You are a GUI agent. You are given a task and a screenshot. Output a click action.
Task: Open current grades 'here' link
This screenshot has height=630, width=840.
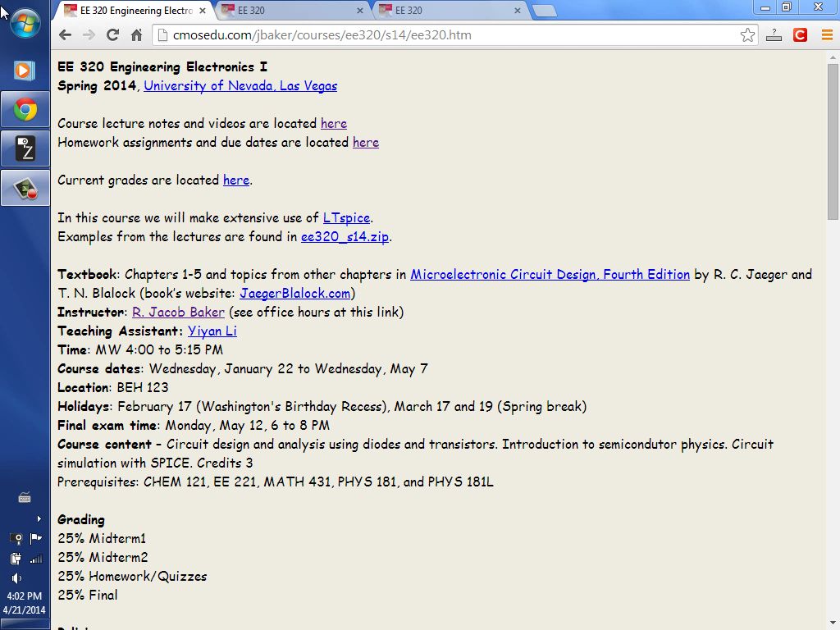point(236,180)
